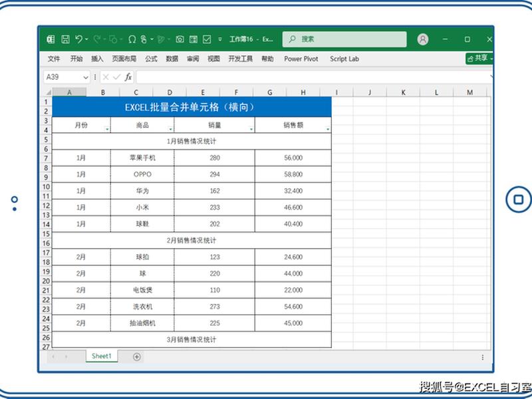This screenshot has width=532, height=399.
Task: Open the 文件 menu
Action: point(54,59)
